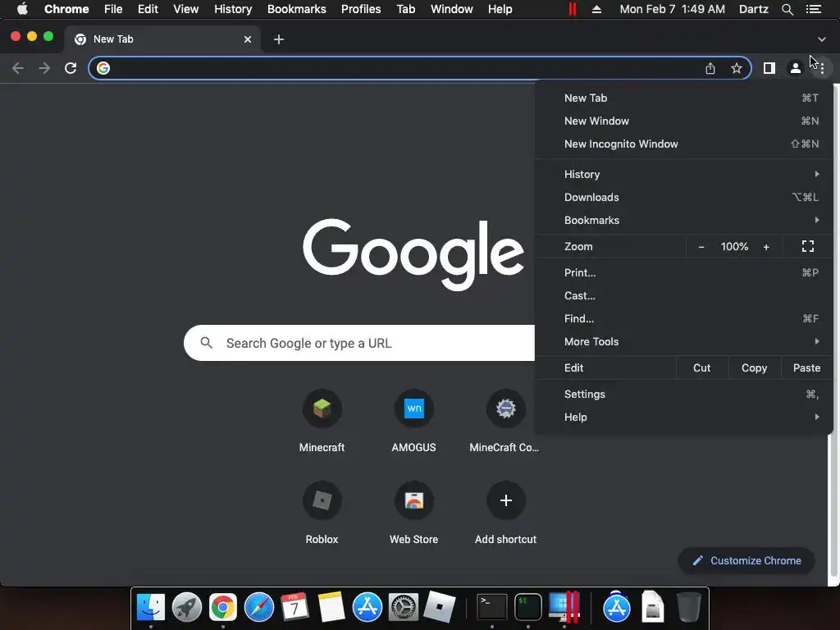
Task: Open the side panel icon
Action: tap(769, 68)
